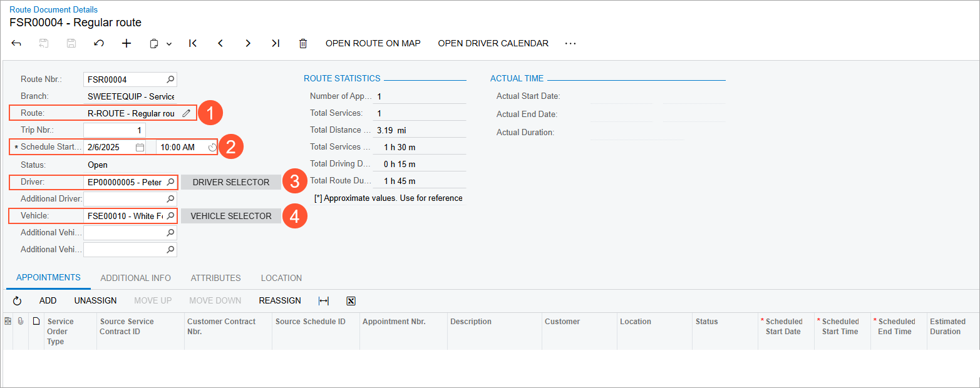The width and height of the screenshot is (980, 388).
Task: Go to the next record
Action: coord(248,43)
